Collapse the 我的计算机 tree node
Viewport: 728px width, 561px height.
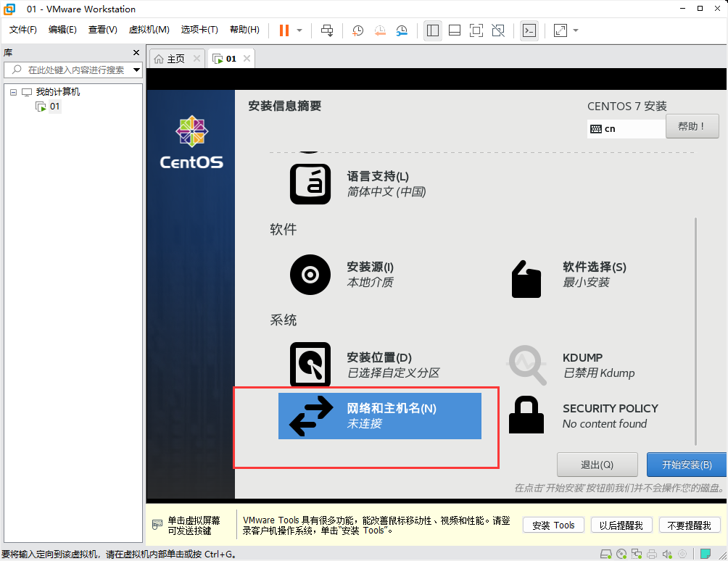14,92
